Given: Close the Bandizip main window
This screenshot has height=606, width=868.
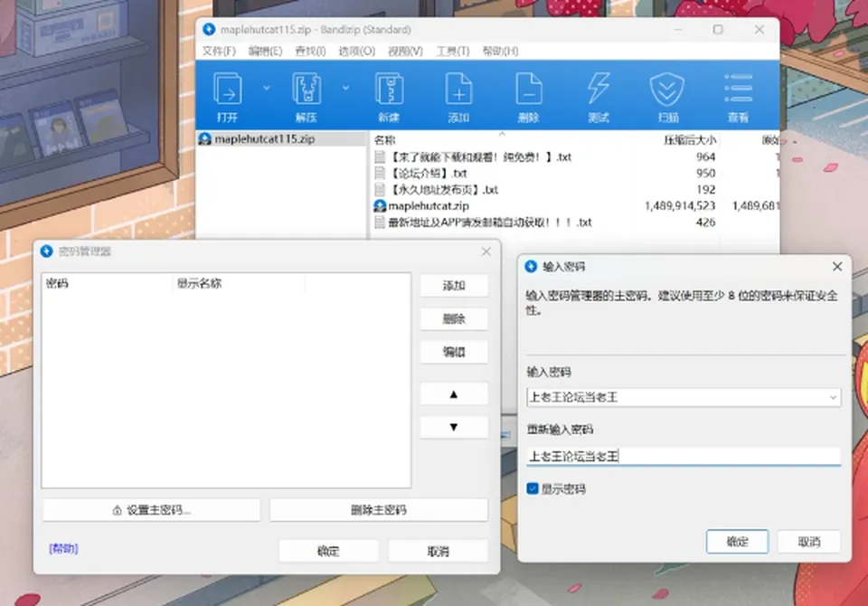Looking at the screenshot, I should [759, 29].
